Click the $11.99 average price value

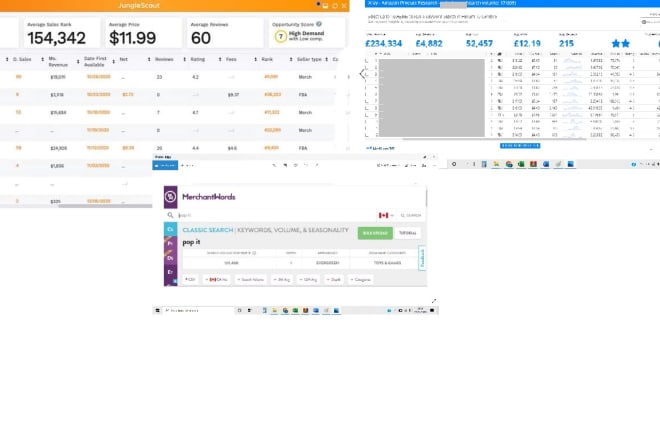click(133, 38)
